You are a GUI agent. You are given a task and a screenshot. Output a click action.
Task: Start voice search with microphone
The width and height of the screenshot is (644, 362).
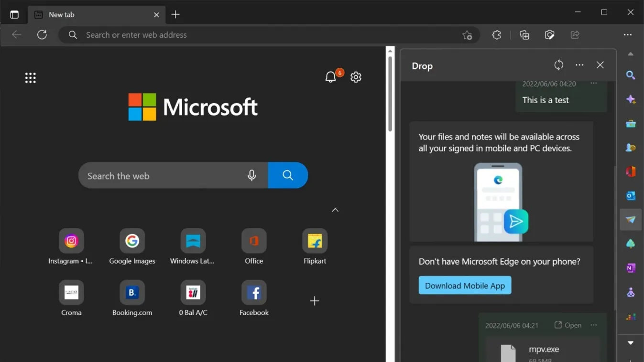coord(252,176)
